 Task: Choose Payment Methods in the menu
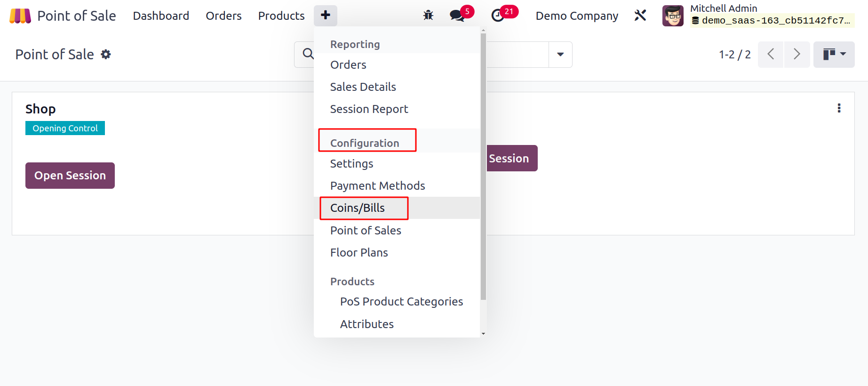(377, 186)
